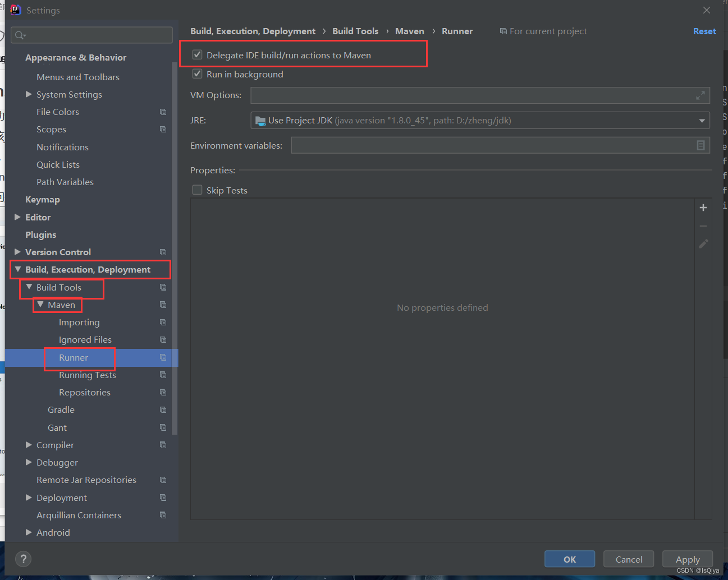Click the Environment variables input field
This screenshot has width=728, height=580.
(x=501, y=145)
